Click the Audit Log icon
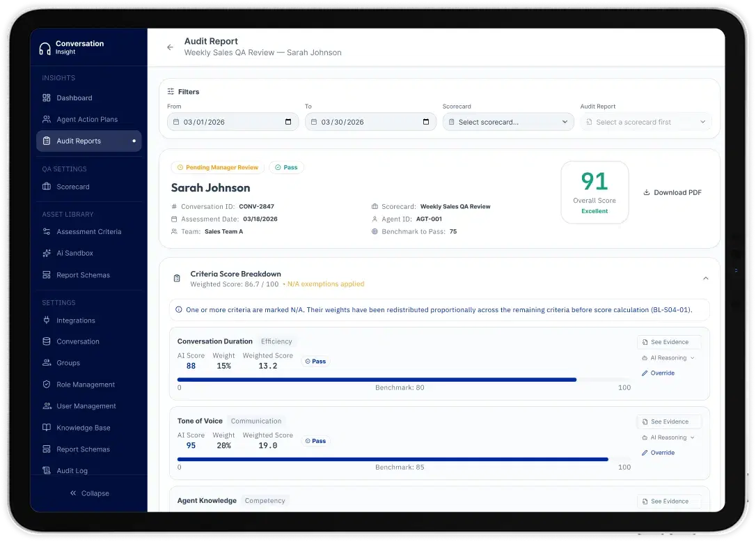This screenshot has height=542, width=756. [x=46, y=470]
